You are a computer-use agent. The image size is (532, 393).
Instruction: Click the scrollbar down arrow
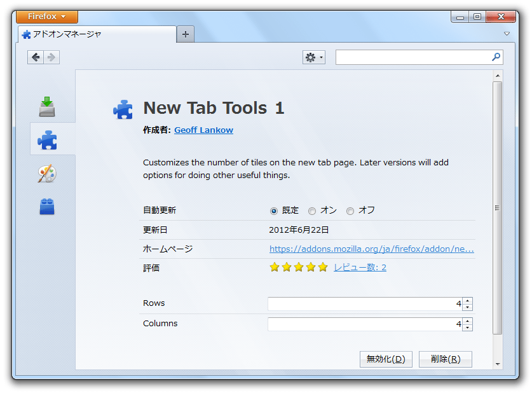tap(498, 364)
